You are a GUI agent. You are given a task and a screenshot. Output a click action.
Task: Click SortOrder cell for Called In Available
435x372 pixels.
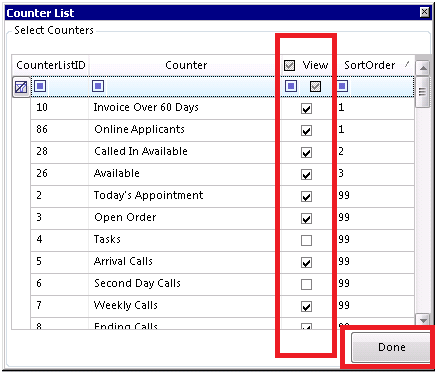(375, 152)
